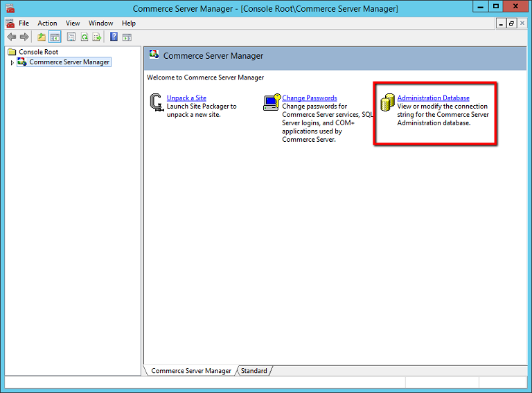Click the Change Passwords computer key icon
This screenshot has height=393, width=532.
click(272, 102)
